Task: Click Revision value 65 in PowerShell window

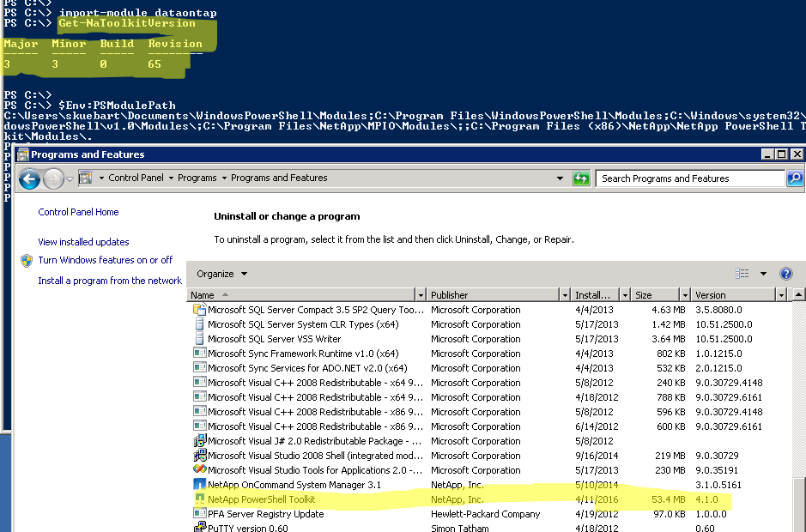Action: (155, 64)
